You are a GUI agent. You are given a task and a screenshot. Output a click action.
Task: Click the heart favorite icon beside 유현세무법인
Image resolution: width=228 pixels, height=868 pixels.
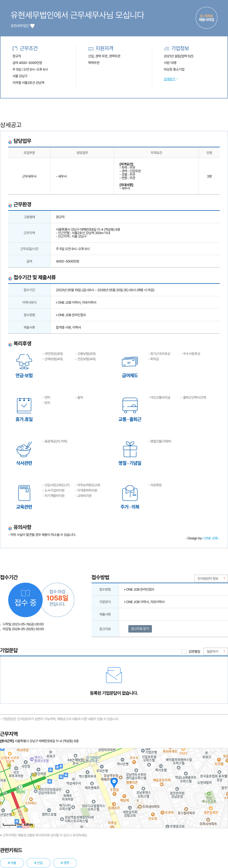32,26
